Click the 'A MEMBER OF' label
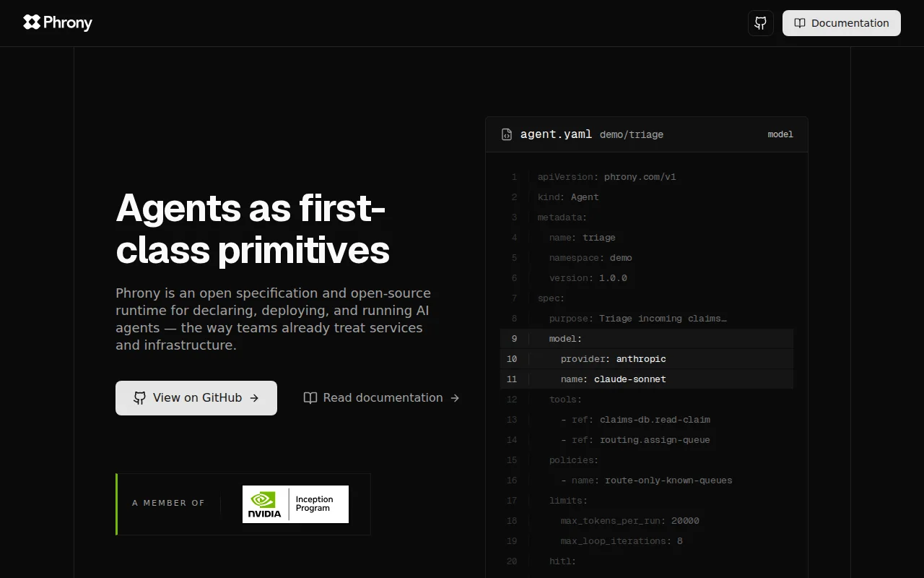The width and height of the screenshot is (924, 578). (x=168, y=503)
